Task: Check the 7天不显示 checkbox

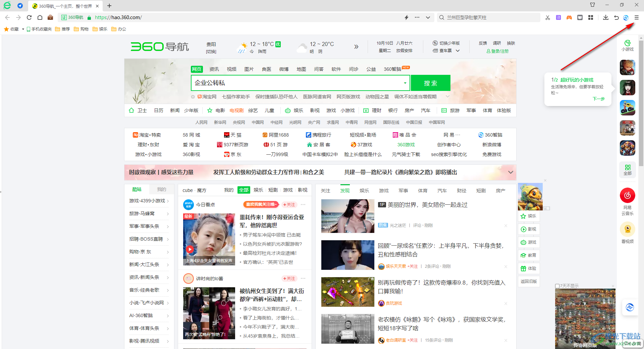Action: coord(557,286)
